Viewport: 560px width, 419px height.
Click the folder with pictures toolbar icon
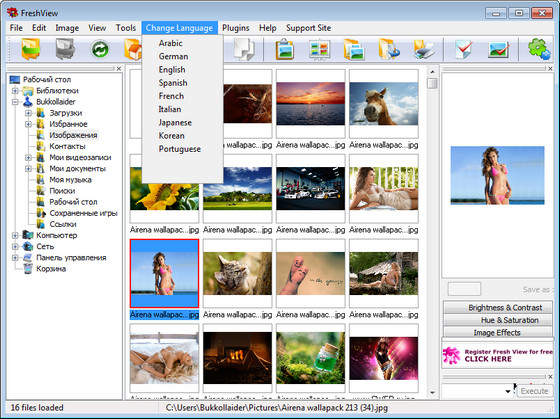pos(354,49)
